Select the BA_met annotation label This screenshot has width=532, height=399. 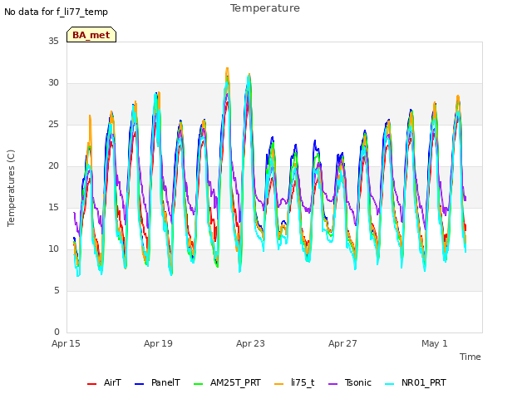(x=91, y=35)
